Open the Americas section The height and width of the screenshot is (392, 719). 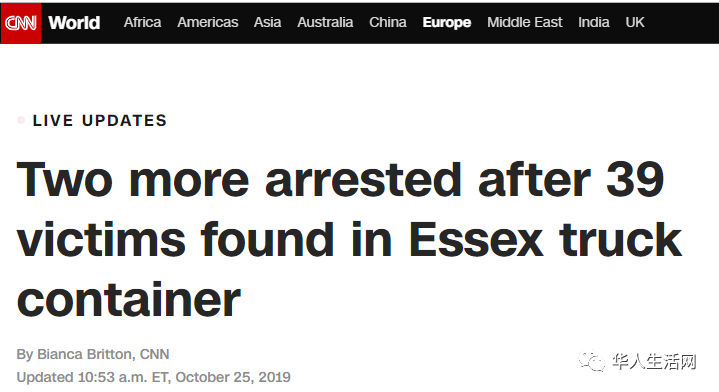(x=208, y=22)
